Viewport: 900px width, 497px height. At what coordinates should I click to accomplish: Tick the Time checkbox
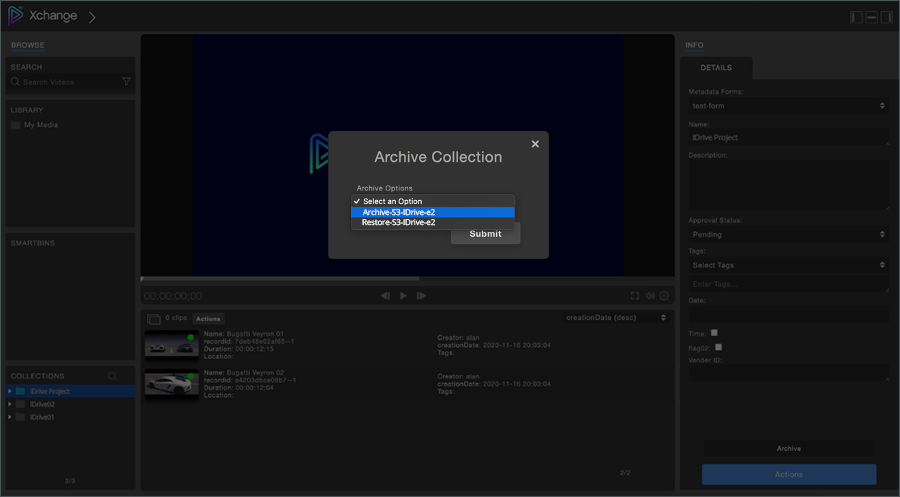pos(714,333)
